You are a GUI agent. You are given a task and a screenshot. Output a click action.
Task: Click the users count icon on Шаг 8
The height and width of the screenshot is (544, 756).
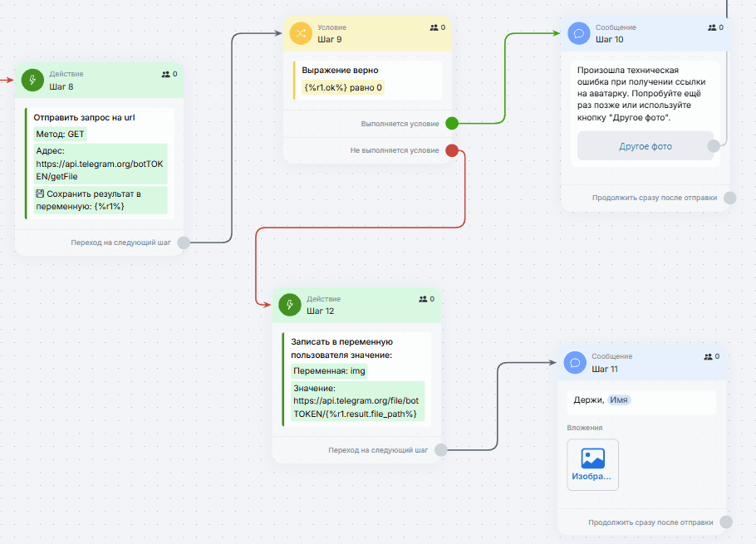pyautogui.click(x=166, y=74)
